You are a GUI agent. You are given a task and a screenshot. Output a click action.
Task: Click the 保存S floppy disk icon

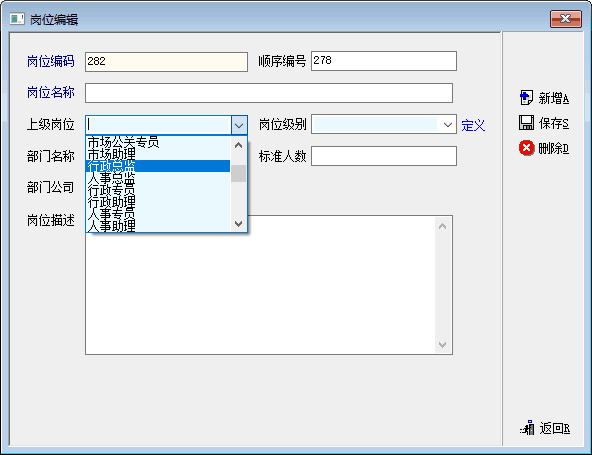pos(526,123)
